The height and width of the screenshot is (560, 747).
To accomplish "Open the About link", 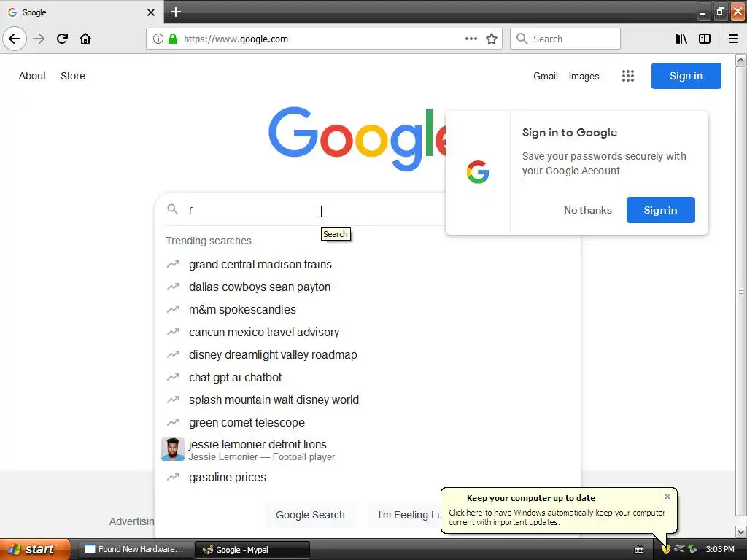I will [32, 76].
